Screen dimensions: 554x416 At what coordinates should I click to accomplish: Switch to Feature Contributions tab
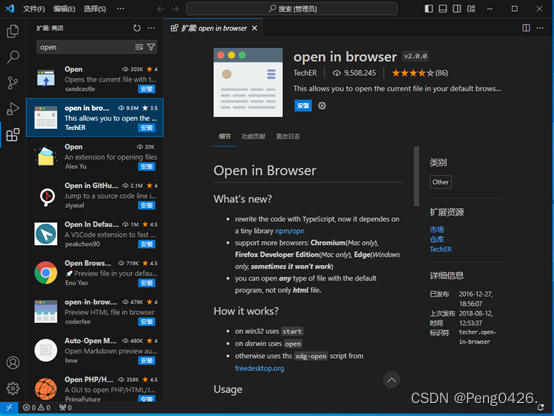(x=254, y=136)
